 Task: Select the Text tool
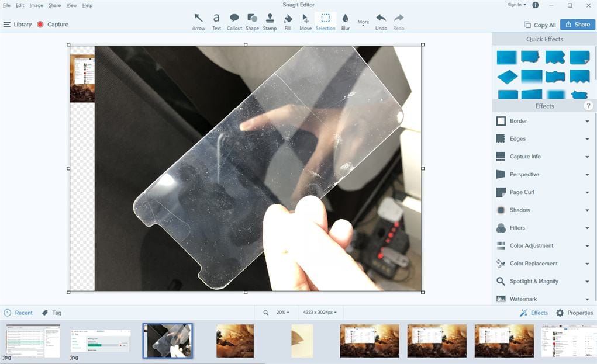pyautogui.click(x=216, y=20)
